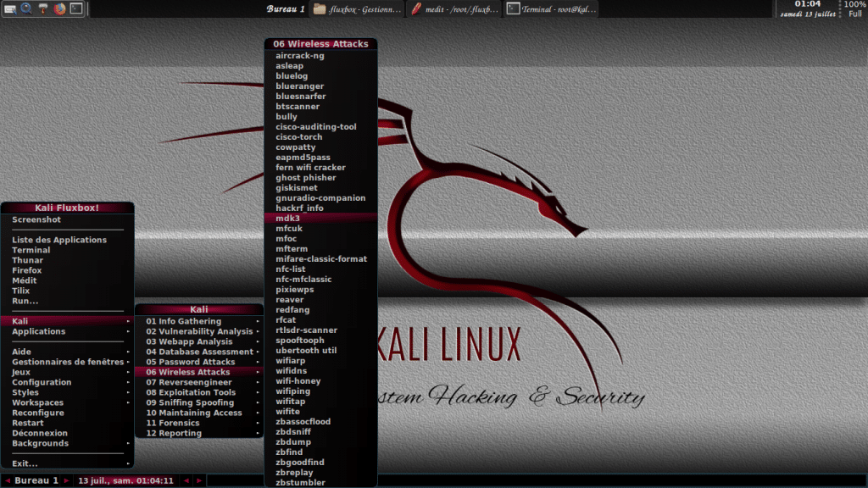Click the bottom toolbar clock 13 juil.
The height and width of the screenshot is (488, 868).
[125, 481]
